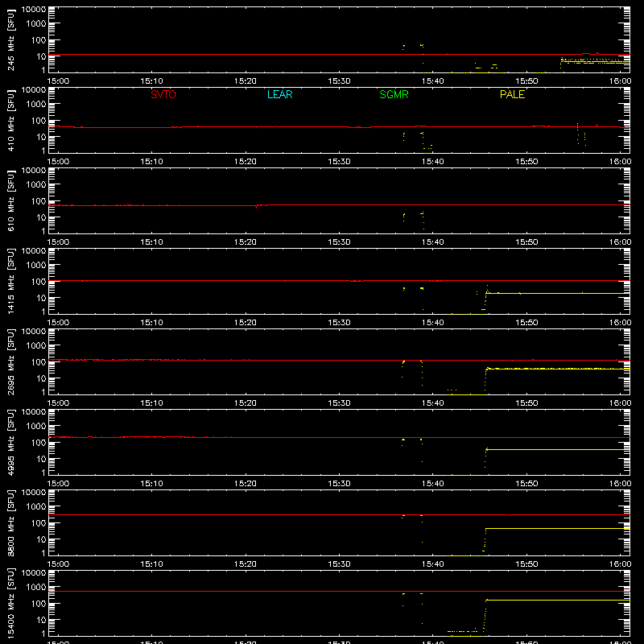The image size is (644, 644).
Task: Click the 1000 y-axis value of the 15400 MHz plot
Action: tap(36, 588)
